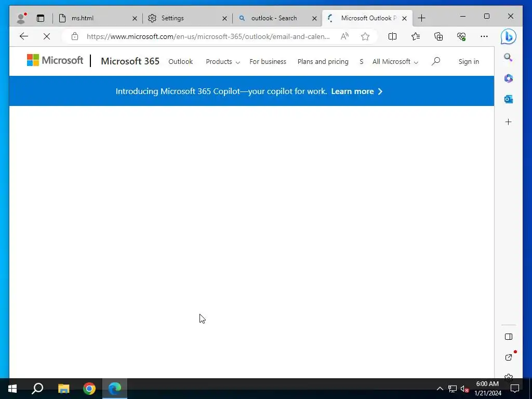This screenshot has height=399, width=532.
Task: Open a new tab with plus button
Action: (x=422, y=18)
